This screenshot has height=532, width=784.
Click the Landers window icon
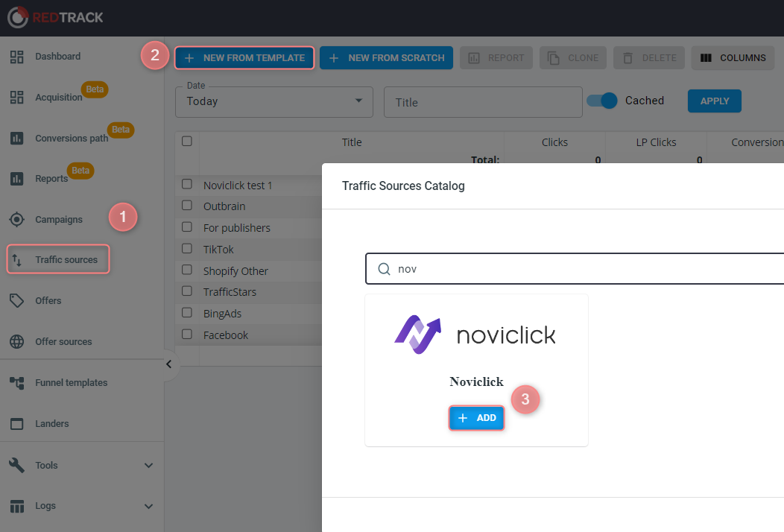click(17, 423)
